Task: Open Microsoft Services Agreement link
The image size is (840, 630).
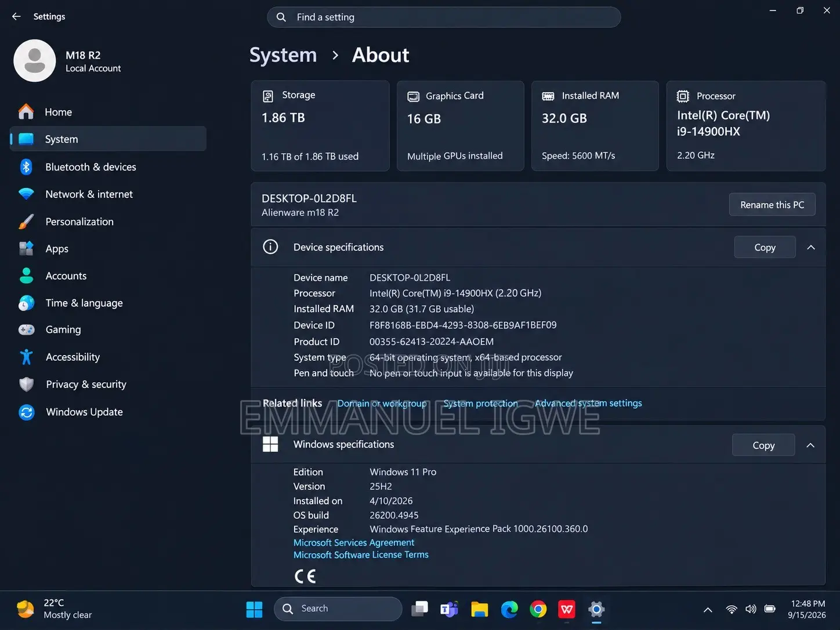Action: [354, 542]
